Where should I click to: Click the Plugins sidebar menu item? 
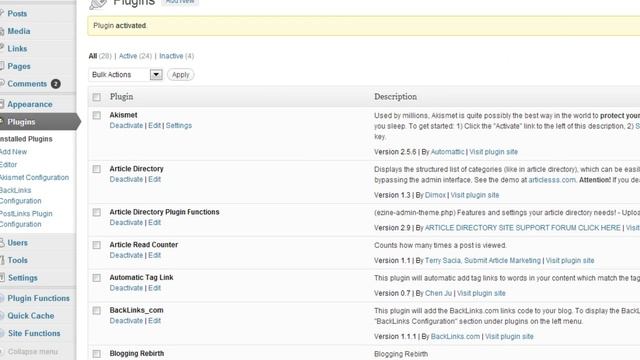pyautogui.click(x=21, y=122)
